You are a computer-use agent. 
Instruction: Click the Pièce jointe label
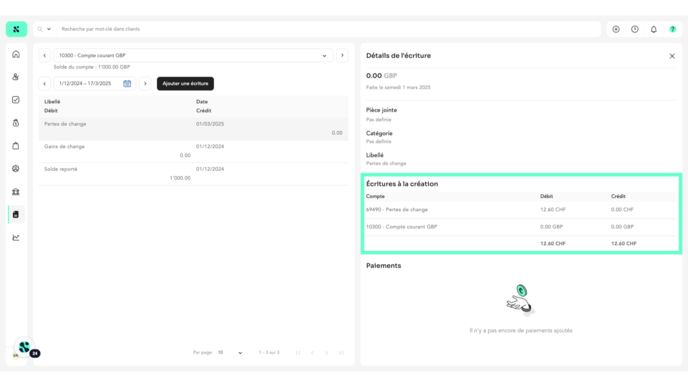click(x=381, y=110)
